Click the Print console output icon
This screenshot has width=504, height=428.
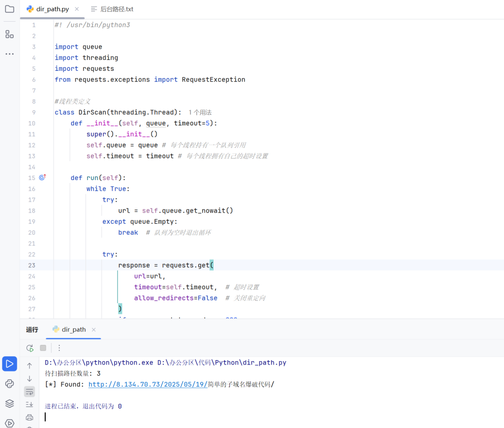tap(30, 417)
